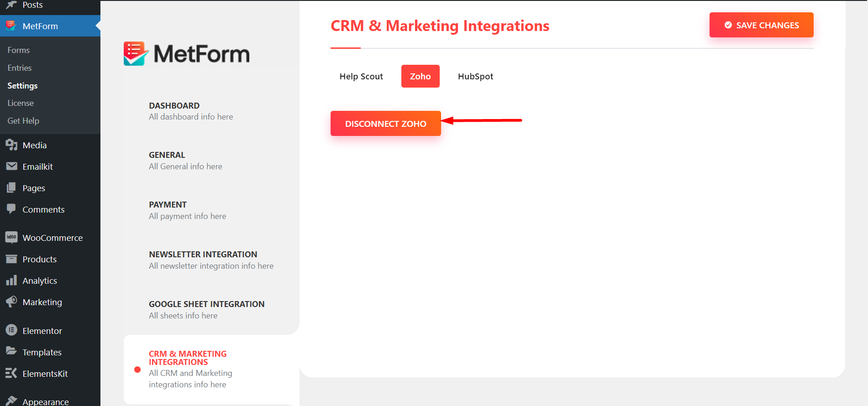Click the Posts pin icon

point(11,5)
